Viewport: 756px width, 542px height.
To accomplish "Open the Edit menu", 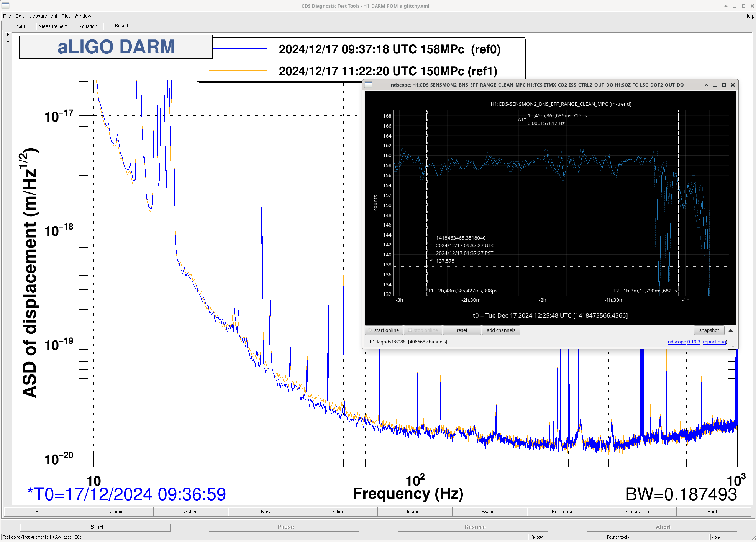I will click(x=20, y=16).
